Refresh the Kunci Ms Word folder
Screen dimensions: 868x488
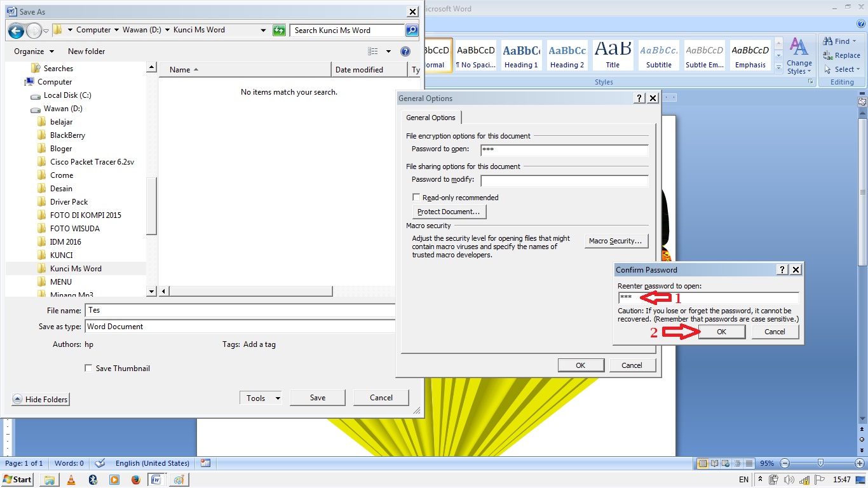tap(279, 30)
